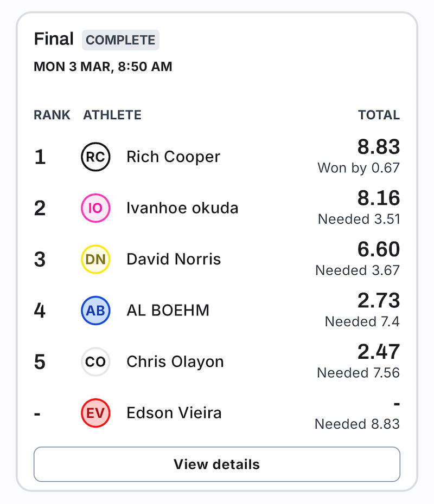This screenshot has height=504, width=434.
Task: Click Edson Vieira's red EV avatar
Action: coord(95,413)
